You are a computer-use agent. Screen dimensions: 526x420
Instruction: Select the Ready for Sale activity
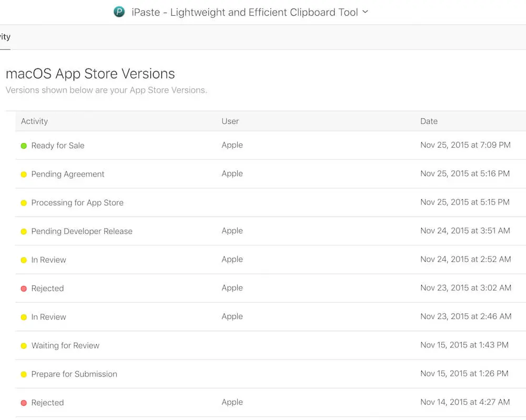coord(58,146)
